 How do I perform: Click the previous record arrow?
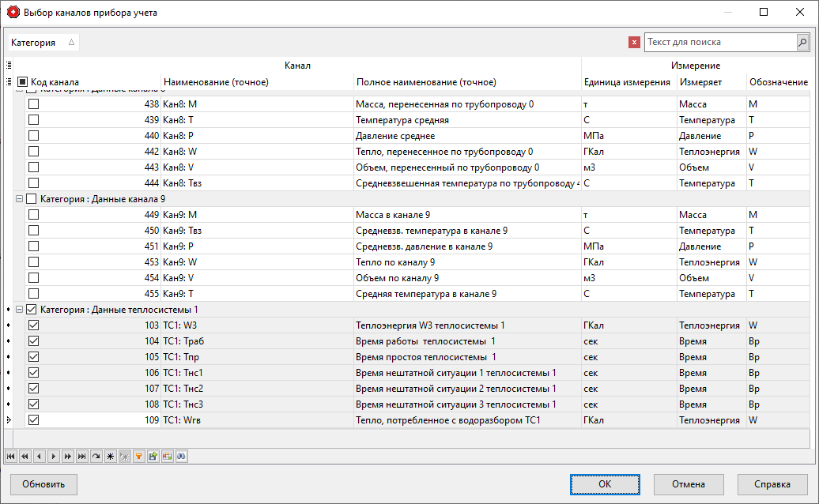pyautogui.click(x=39, y=456)
